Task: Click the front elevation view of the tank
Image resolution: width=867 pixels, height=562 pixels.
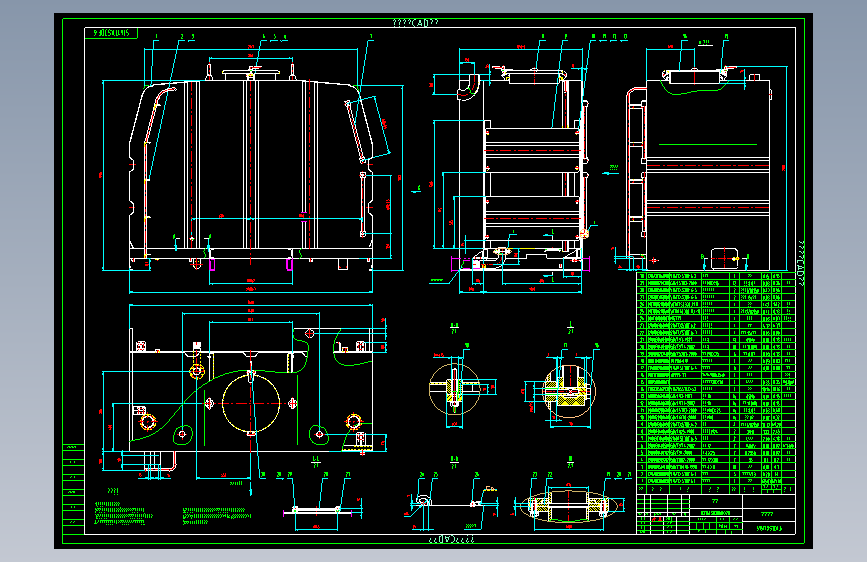Action: point(252,167)
